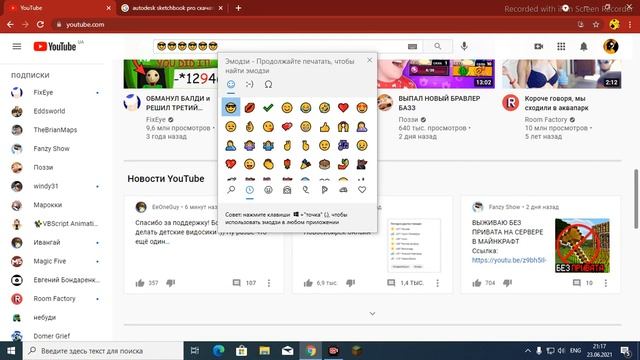Open ENG language indicator in tray
The width and height of the screenshot is (640, 360).
pyautogui.click(x=576, y=351)
